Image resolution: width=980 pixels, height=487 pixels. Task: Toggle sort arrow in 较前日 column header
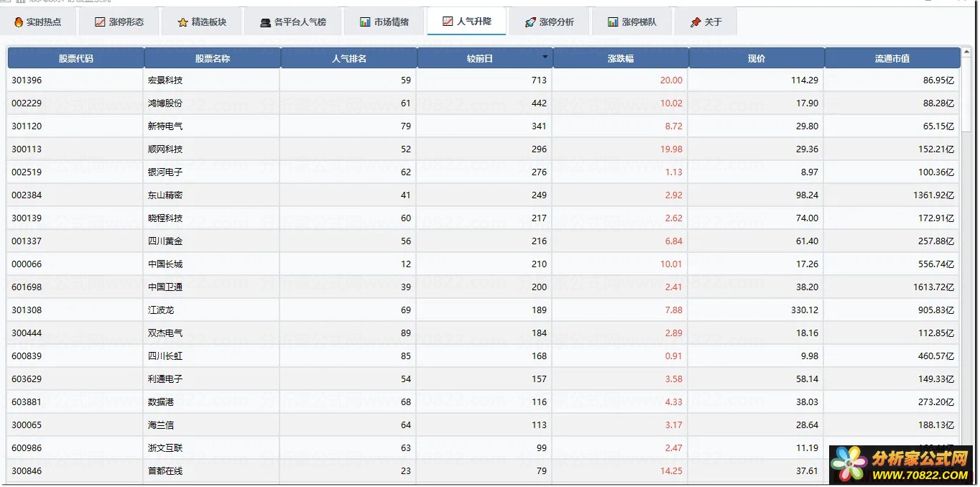(545, 56)
